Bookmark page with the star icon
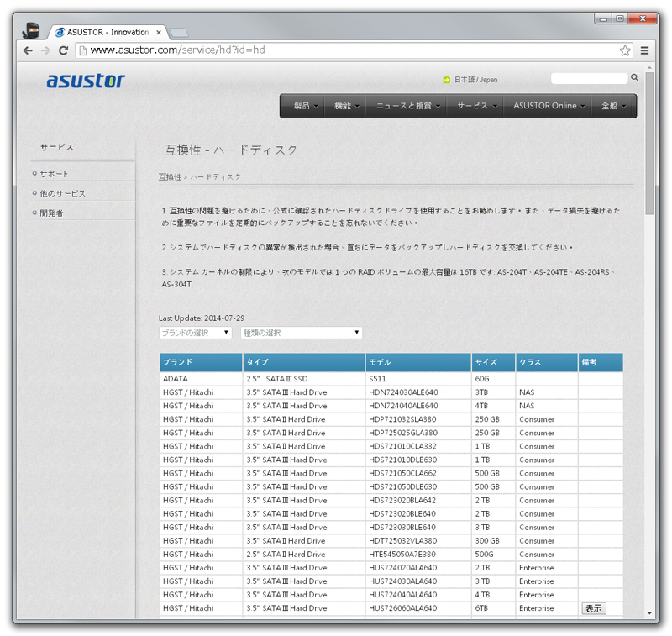Viewport: 672px width, 636px height. click(x=625, y=50)
